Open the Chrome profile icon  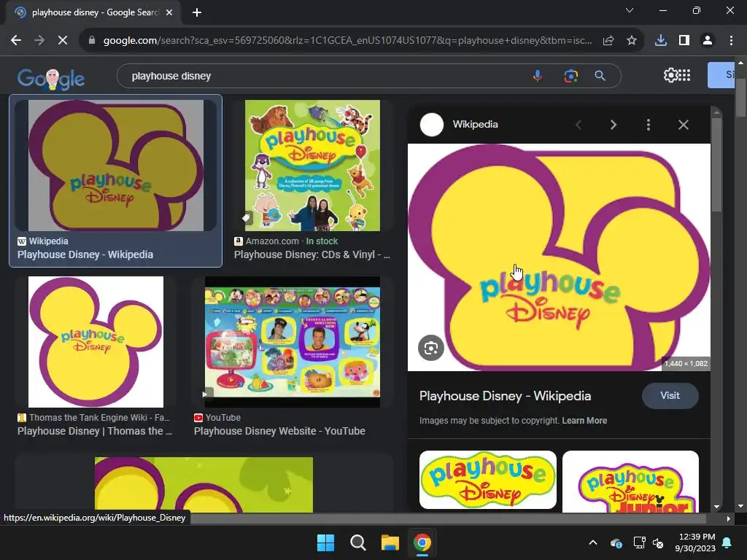pos(708,41)
